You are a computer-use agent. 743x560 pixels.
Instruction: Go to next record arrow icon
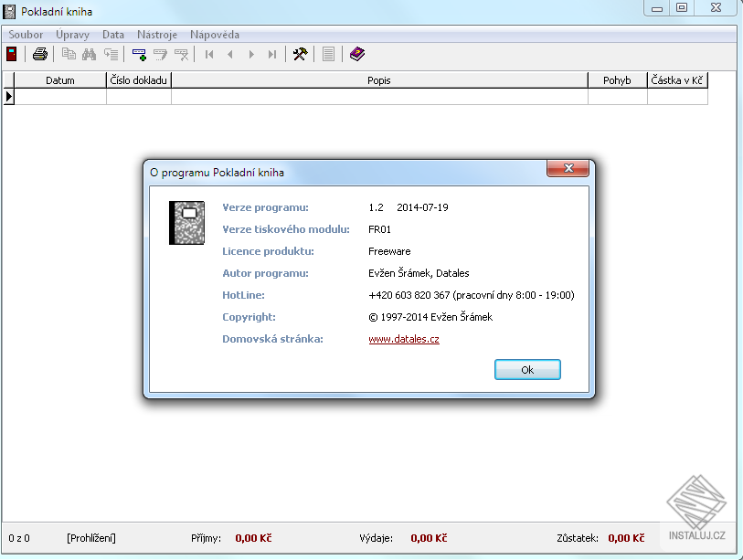(x=251, y=55)
